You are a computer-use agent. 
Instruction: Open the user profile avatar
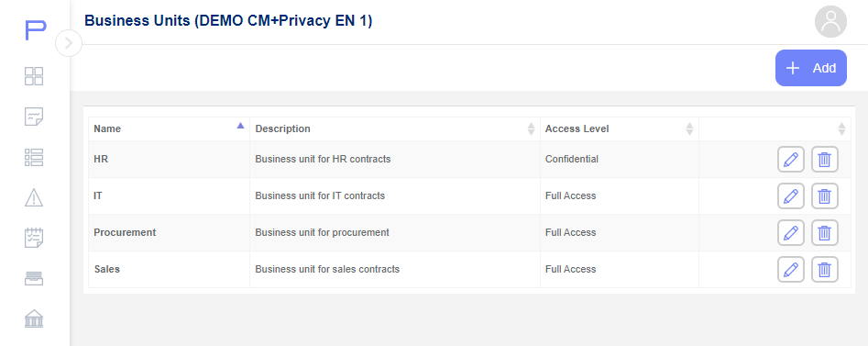tap(830, 22)
